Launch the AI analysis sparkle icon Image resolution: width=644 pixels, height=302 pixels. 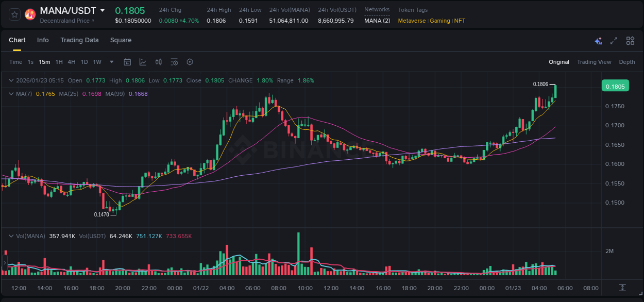click(x=598, y=40)
